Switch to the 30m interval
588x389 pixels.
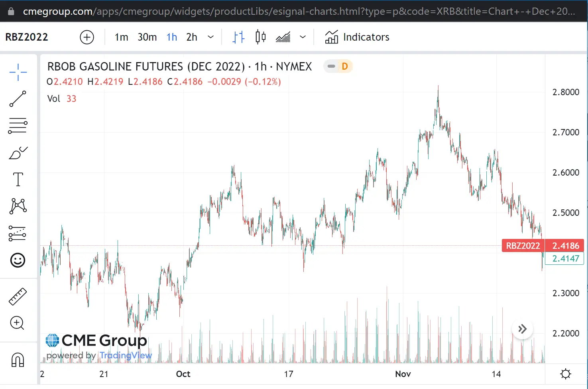tap(147, 37)
